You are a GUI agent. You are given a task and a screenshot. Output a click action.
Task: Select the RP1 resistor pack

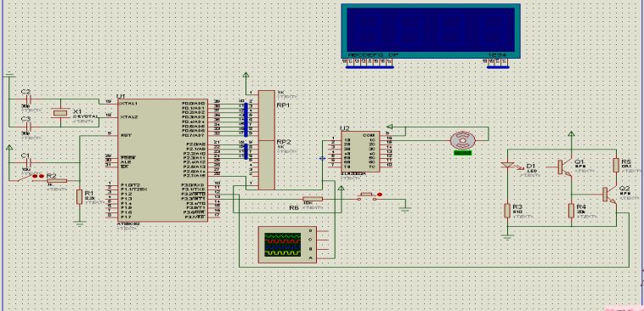266,116
